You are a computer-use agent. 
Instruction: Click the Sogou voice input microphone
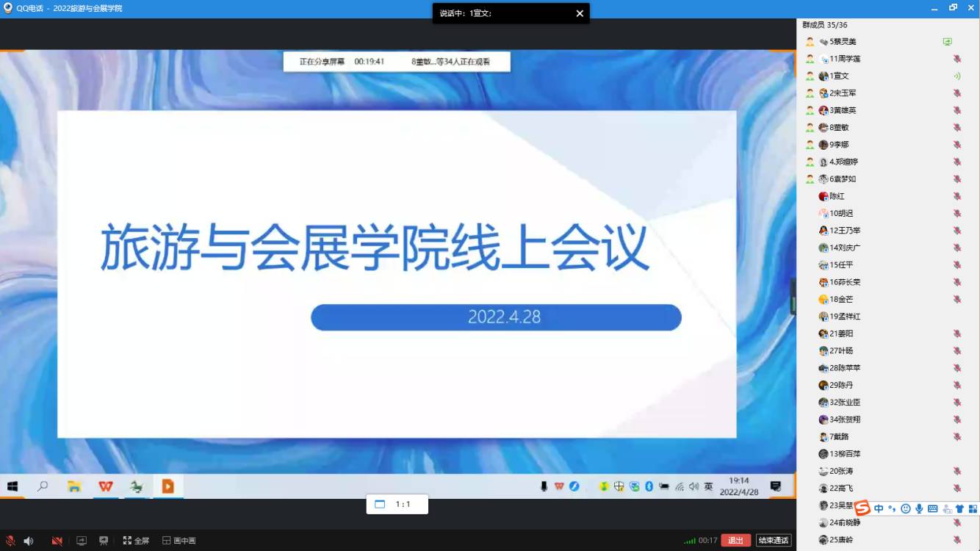tap(919, 508)
